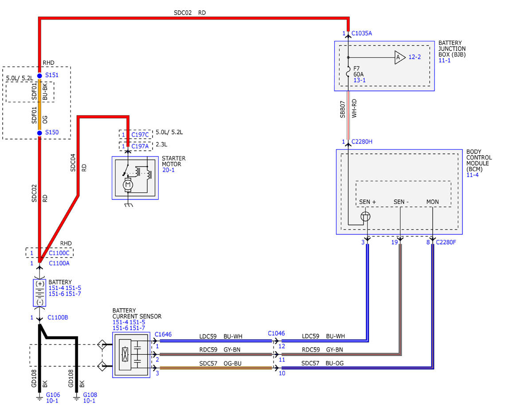Click the SEN + circle sensor symbol
Screen dimensions: 532x411
366,217
